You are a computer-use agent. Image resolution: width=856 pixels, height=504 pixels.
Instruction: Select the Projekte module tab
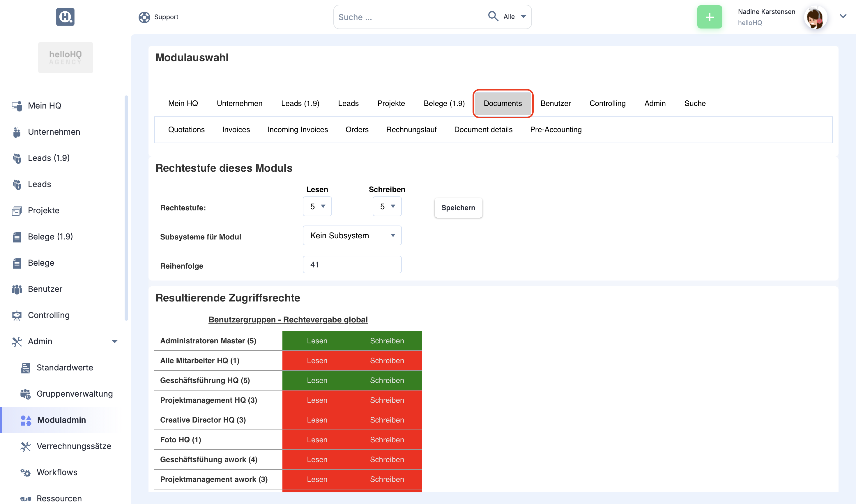click(x=391, y=103)
